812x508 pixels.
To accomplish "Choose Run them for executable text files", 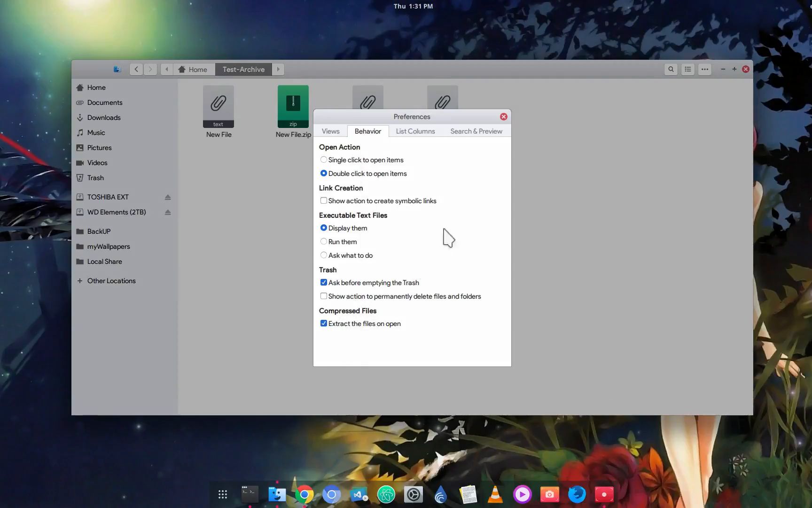I will (323, 241).
